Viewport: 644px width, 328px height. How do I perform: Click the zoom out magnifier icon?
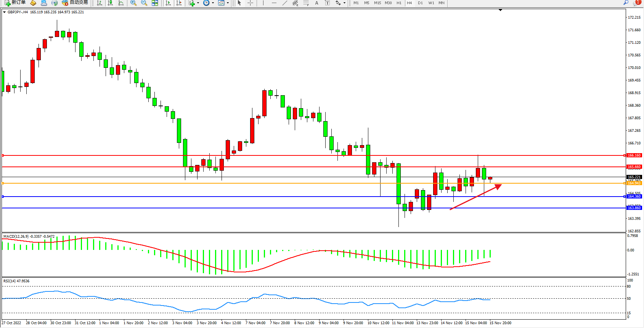144,3
